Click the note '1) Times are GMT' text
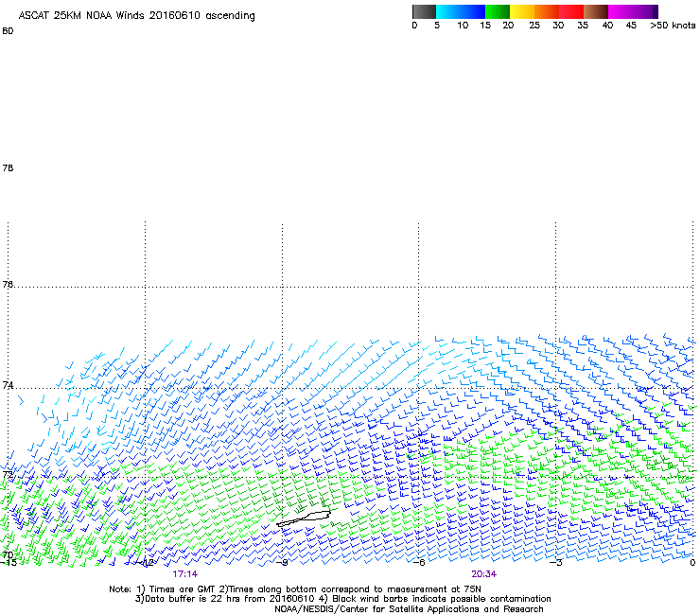The width and height of the screenshot is (700, 615). click(176, 589)
